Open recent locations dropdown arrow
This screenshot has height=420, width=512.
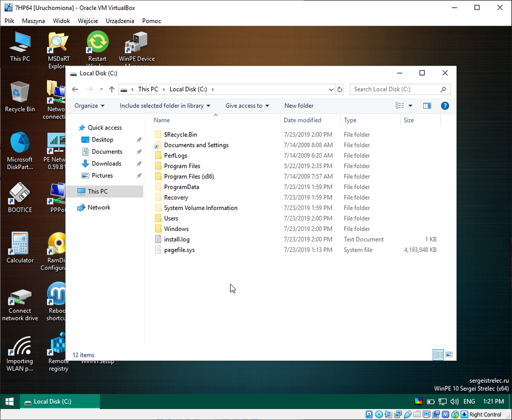101,89
